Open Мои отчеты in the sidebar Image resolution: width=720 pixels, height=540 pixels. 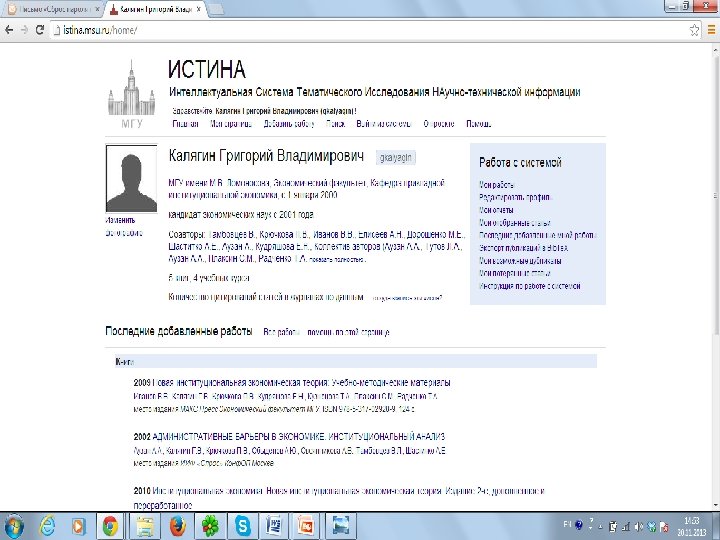click(x=496, y=210)
